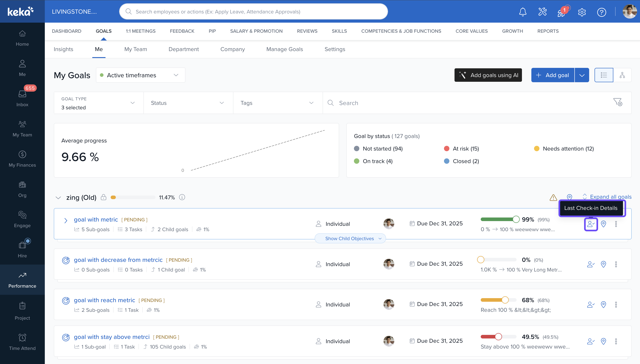Collapse the zing (Old) section
The width and height of the screenshot is (640, 364).
coord(58,198)
